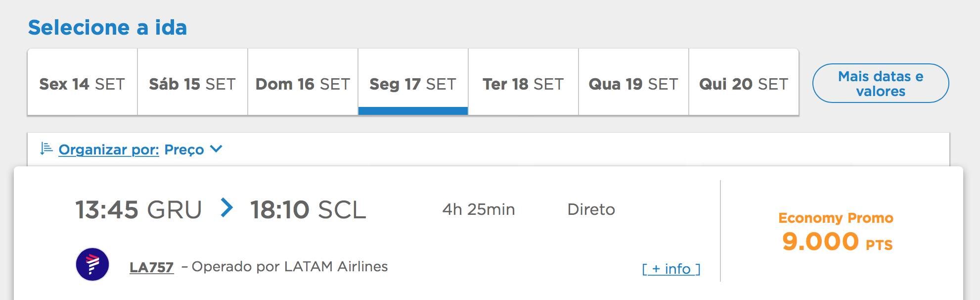Click the sort lines icon beside Organizar por
The width and height of the screenshot is (980, 300).
click(x=46, y=149)
